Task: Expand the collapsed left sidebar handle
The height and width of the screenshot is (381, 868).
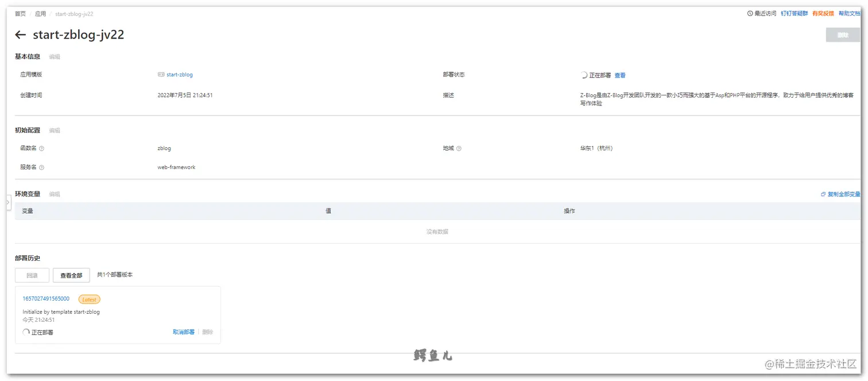Action: (9, 202)
